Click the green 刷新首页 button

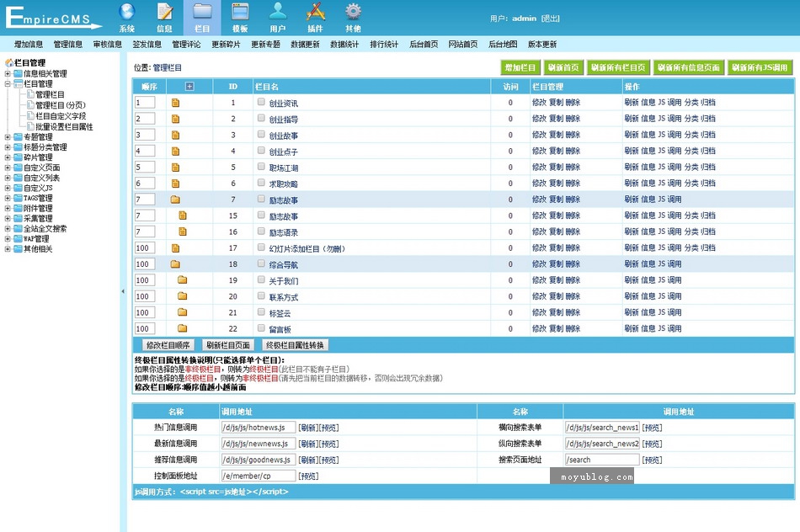pos(563,67)
